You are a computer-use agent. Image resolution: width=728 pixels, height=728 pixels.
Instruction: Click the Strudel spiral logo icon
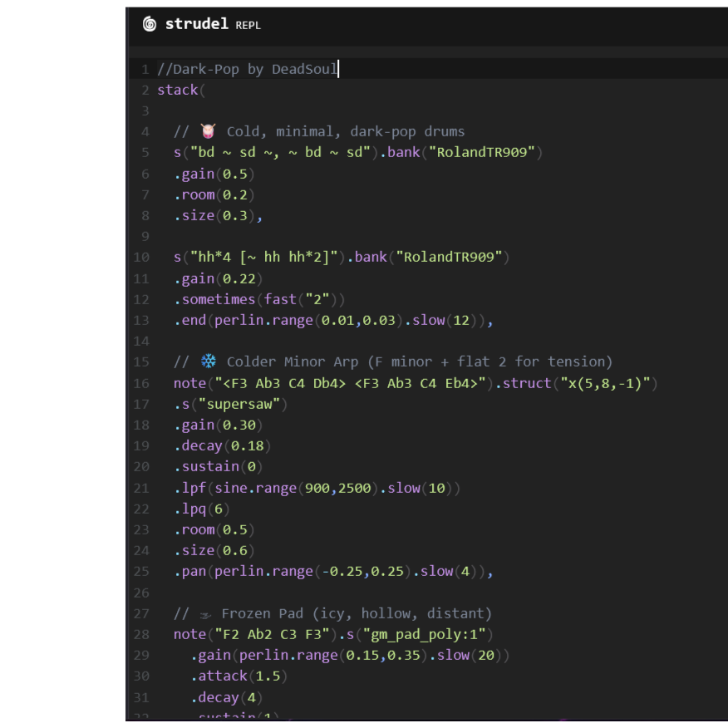[x=150, y=24]
